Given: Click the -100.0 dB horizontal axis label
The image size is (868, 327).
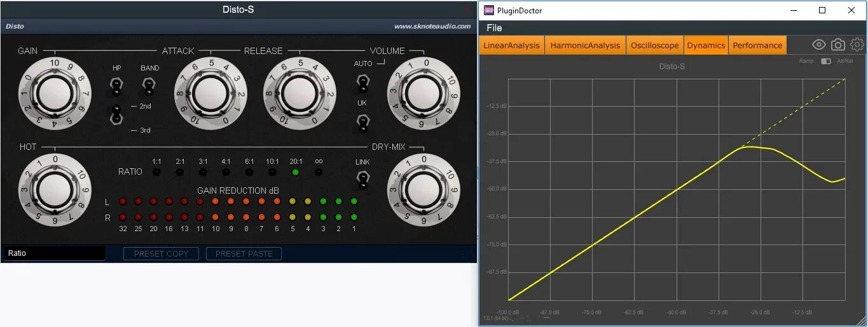Looking at the screenshot, I should pos(508,312).
